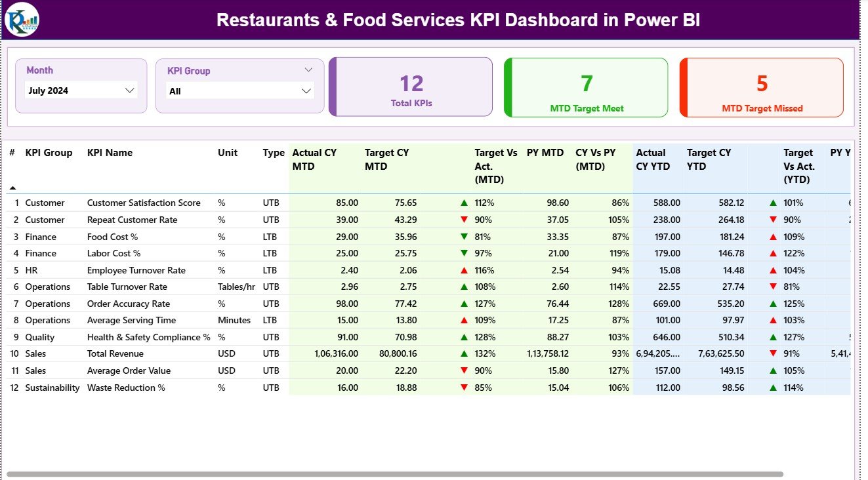Select the MTD Target Meet card

tap(586, 87)
